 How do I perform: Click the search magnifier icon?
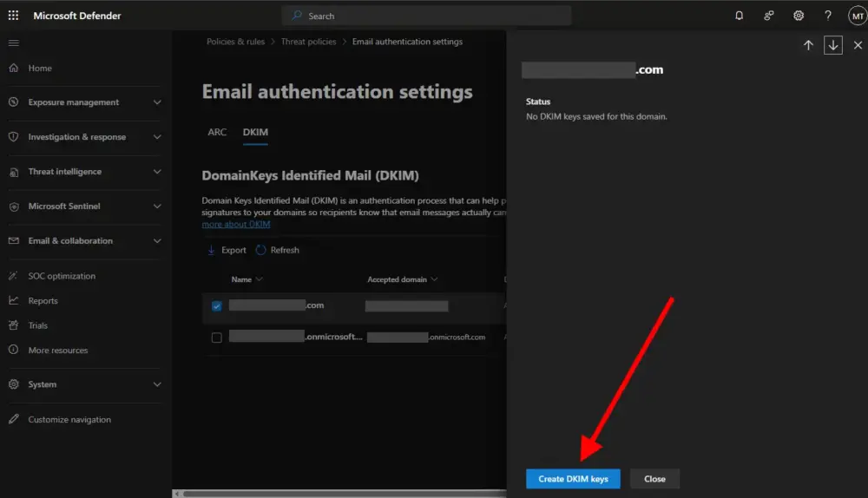(x=297, y=16)
